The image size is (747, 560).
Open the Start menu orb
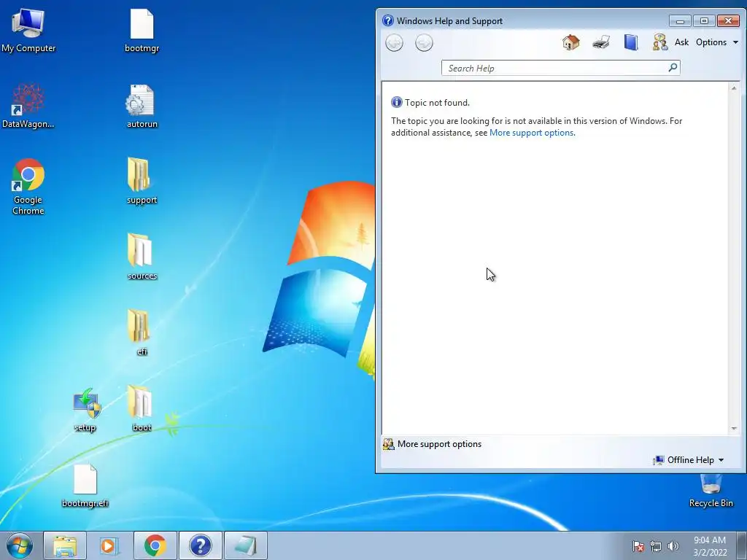click(20, 545)
